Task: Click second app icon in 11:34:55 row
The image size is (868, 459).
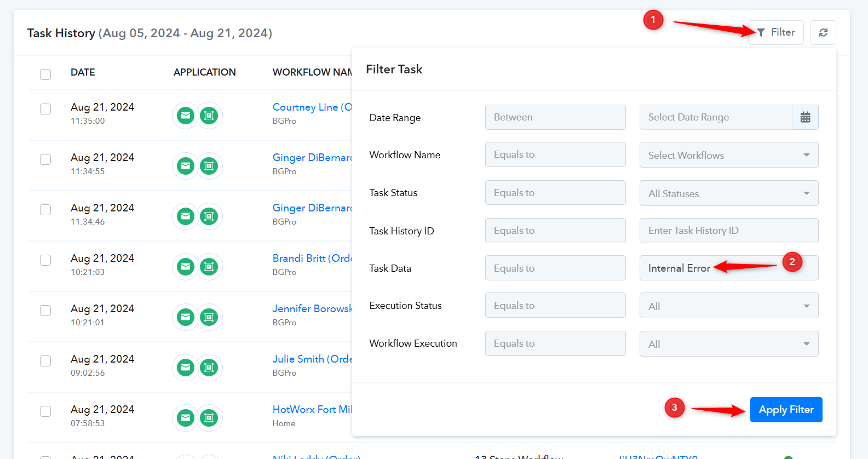Action: point(209,166)
